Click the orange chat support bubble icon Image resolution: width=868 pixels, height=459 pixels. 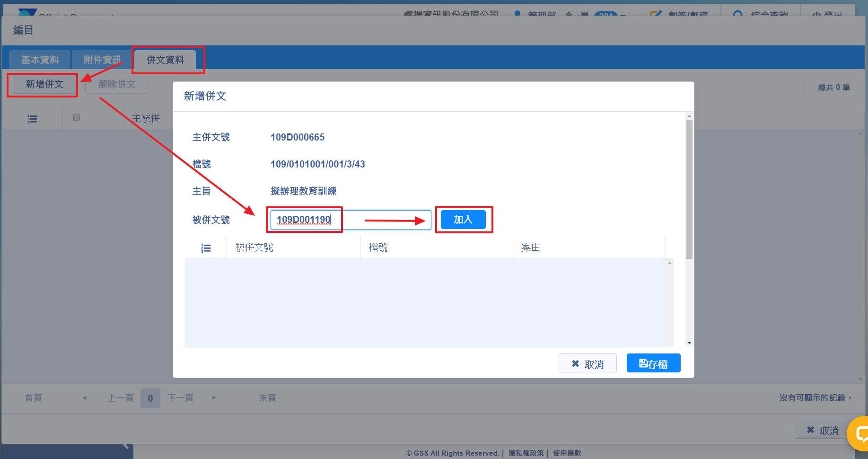(859, 433)
